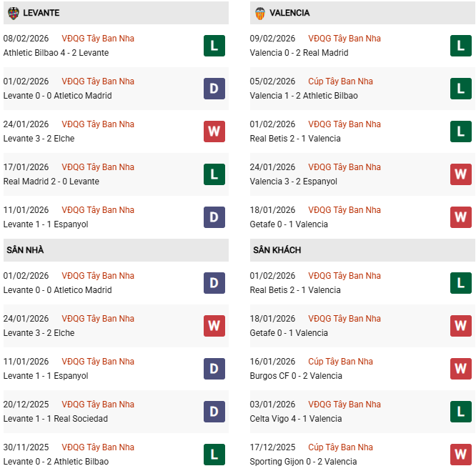Click the VALENCIA team header title
The width and height of the screenshot is (476, 471).
(289, 13)
